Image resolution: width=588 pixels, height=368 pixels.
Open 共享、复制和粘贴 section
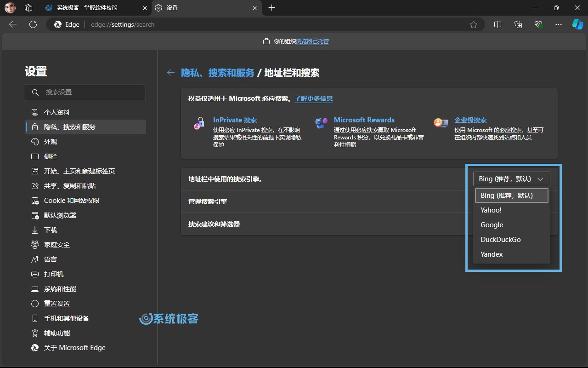coord(85,186)
